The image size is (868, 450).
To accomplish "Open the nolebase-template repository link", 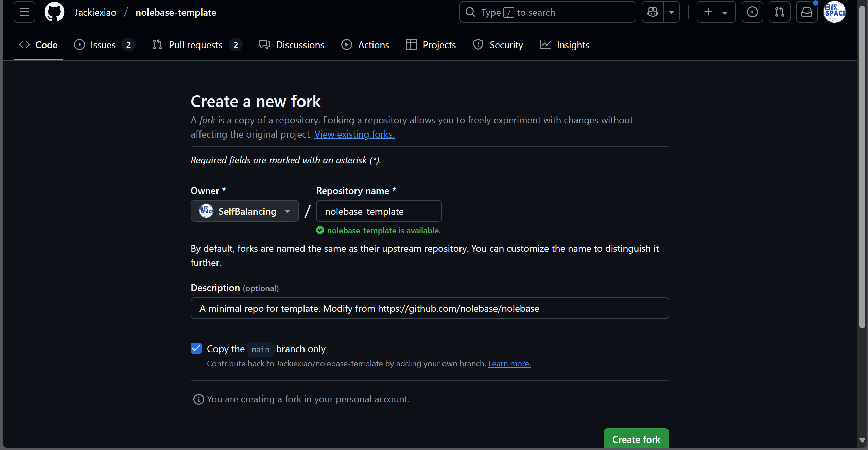I will point(176,12).
